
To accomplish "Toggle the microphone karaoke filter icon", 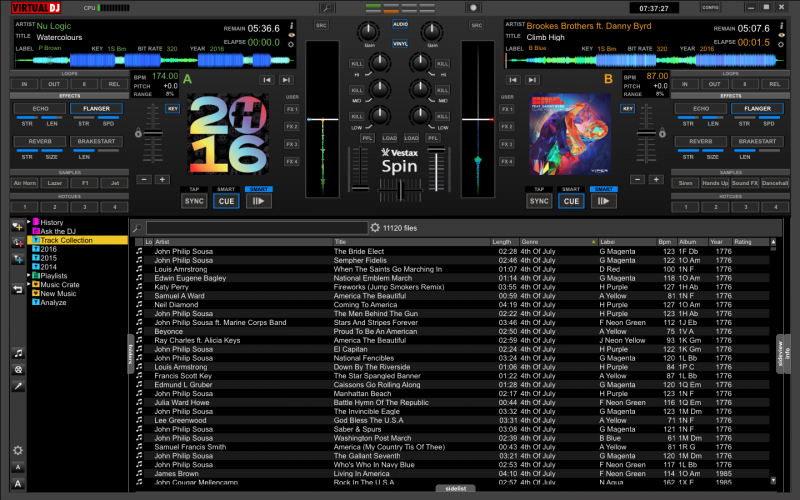I will (x=18, y=386).
